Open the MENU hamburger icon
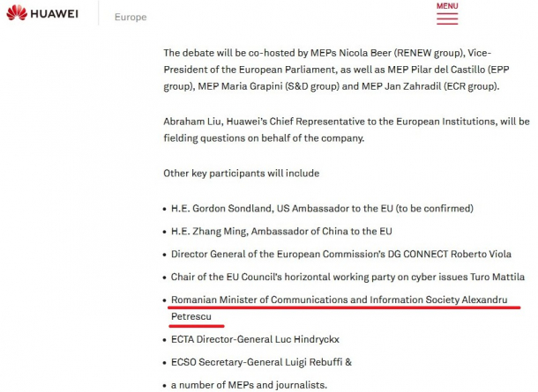 point(447,18)
